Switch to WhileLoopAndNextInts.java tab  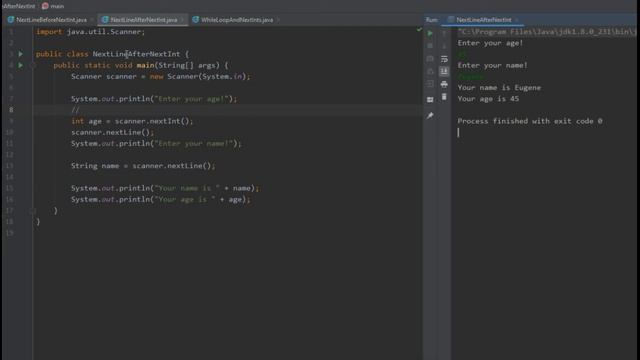click(237, 20)
